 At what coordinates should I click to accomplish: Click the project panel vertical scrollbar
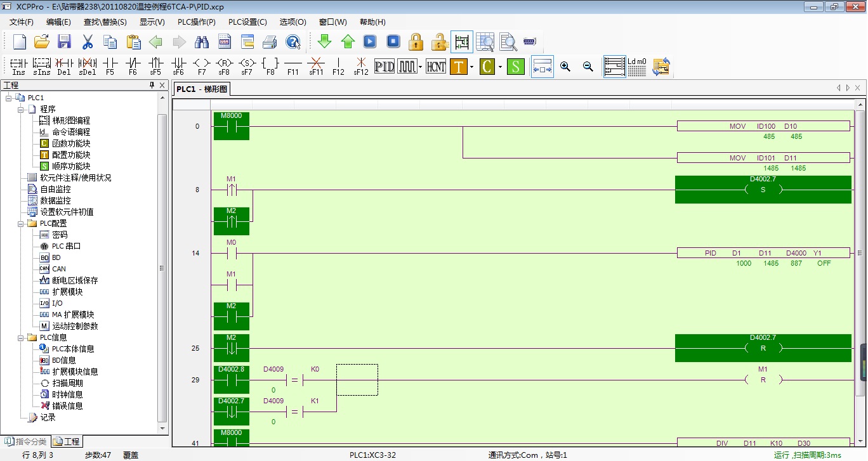(162, 266)
